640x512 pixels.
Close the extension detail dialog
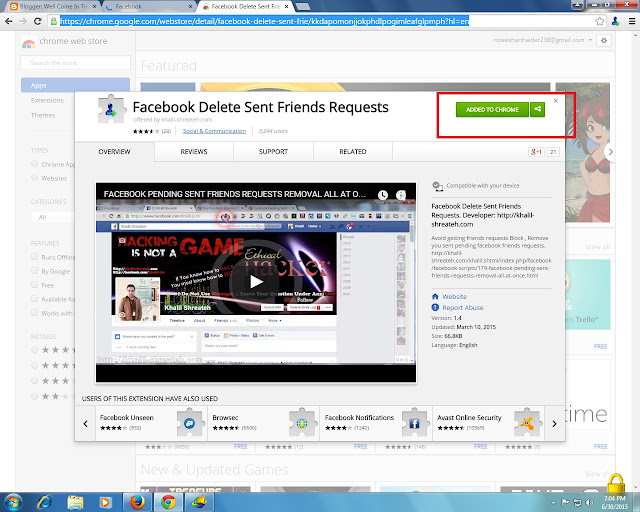click(x=556, y=100)
